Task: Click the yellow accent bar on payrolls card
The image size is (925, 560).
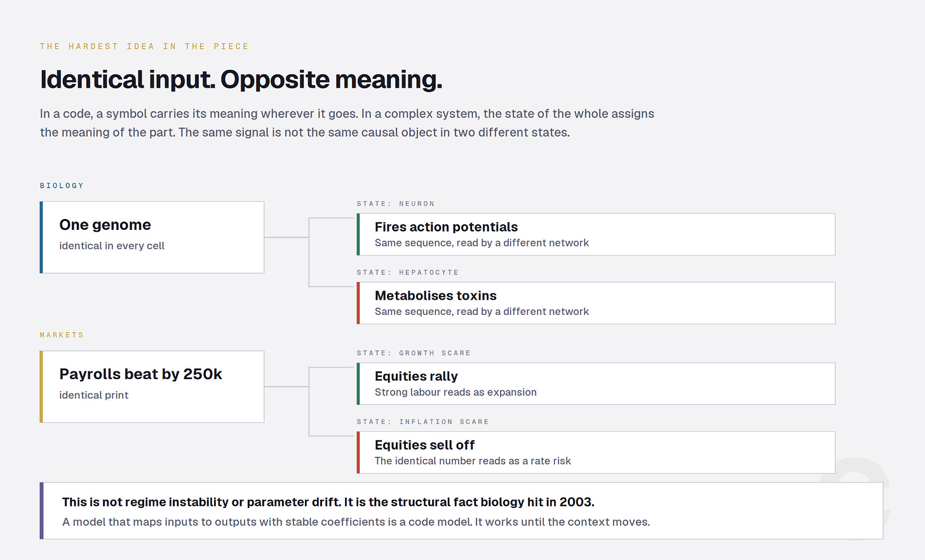Action: pos(41,387)
